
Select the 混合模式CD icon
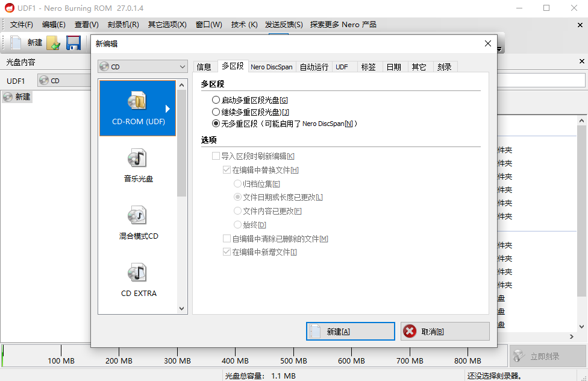137,216
